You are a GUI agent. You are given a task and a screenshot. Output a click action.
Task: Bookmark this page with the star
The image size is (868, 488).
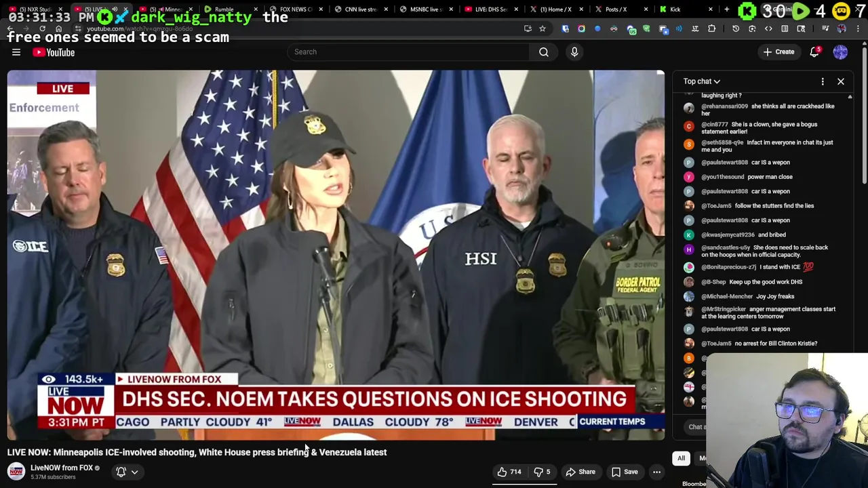542,28
